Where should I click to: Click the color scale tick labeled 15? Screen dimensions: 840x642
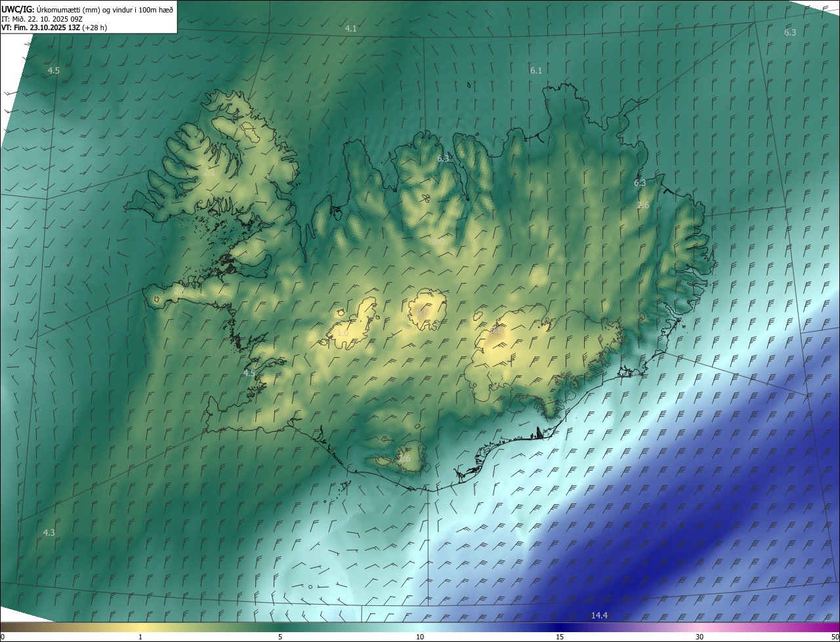pos(560,637)
